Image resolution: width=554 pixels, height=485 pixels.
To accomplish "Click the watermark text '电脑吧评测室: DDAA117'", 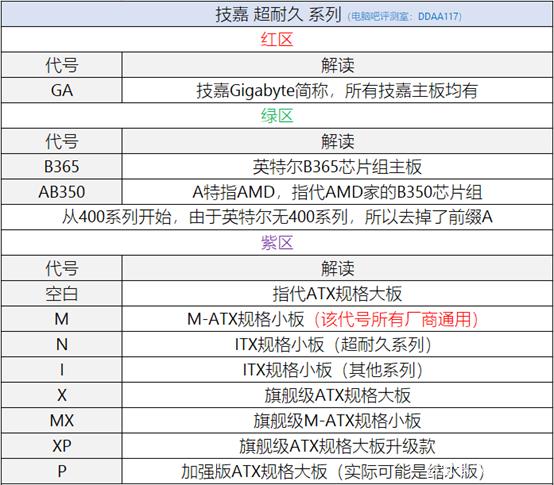I will tap(405, 17).
